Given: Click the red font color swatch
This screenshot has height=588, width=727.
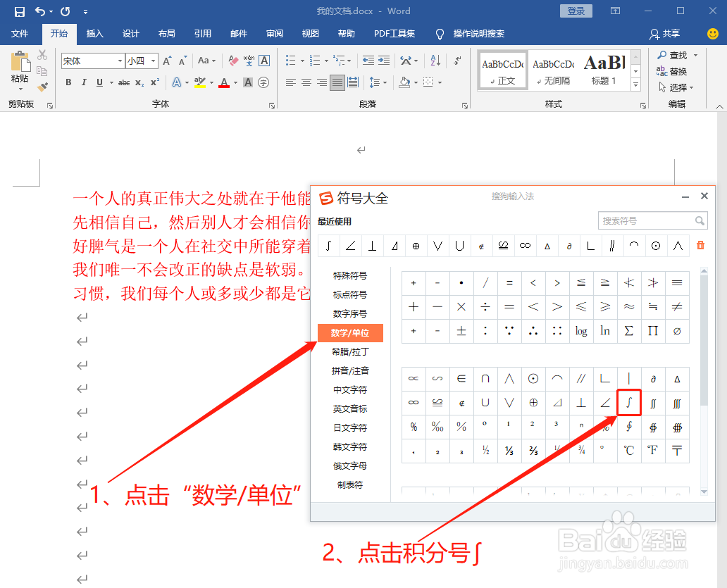Looking at the screenshot, I should click(223, 83).
